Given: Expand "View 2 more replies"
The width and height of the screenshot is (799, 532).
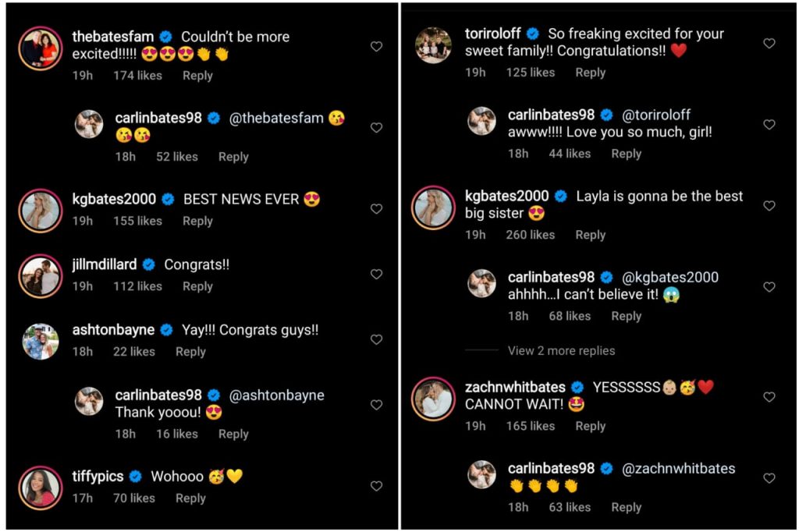Looking at the screenshot, I should pos(561,351).
